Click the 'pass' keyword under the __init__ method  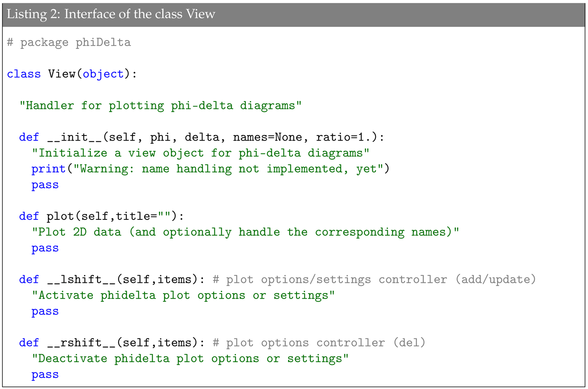click(45, 185)
